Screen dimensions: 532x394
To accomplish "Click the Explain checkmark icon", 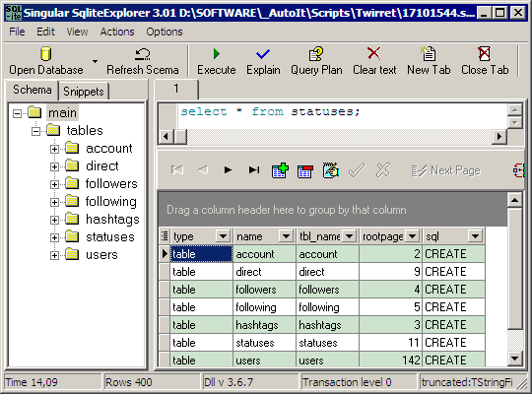I will pyautogui.click(x=263, y=53).
